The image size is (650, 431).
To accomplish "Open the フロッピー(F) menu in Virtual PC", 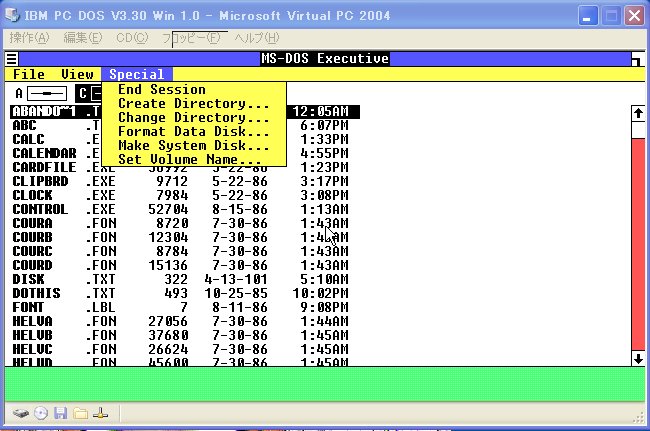I will (191, 38).
